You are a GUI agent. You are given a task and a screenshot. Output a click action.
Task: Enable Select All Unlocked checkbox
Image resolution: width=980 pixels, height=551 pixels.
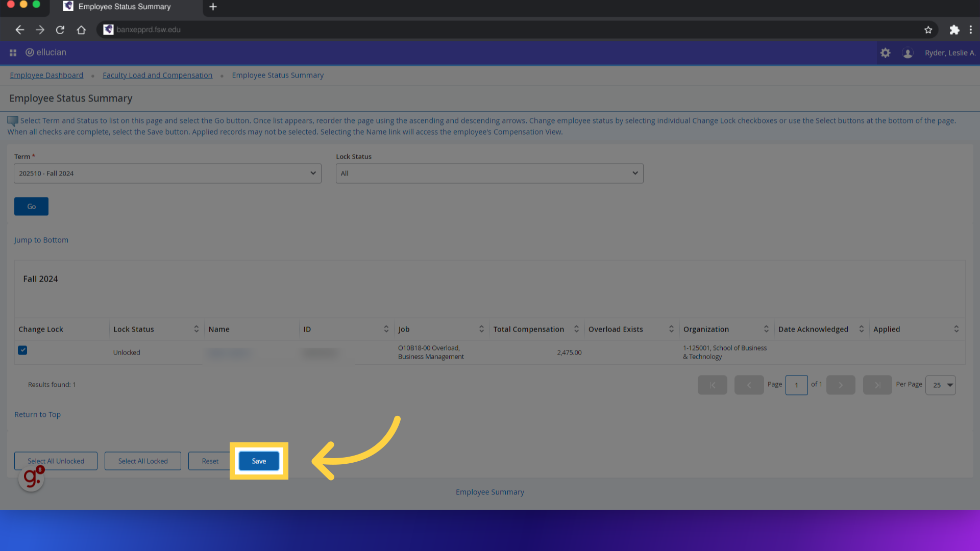point(55,461)
